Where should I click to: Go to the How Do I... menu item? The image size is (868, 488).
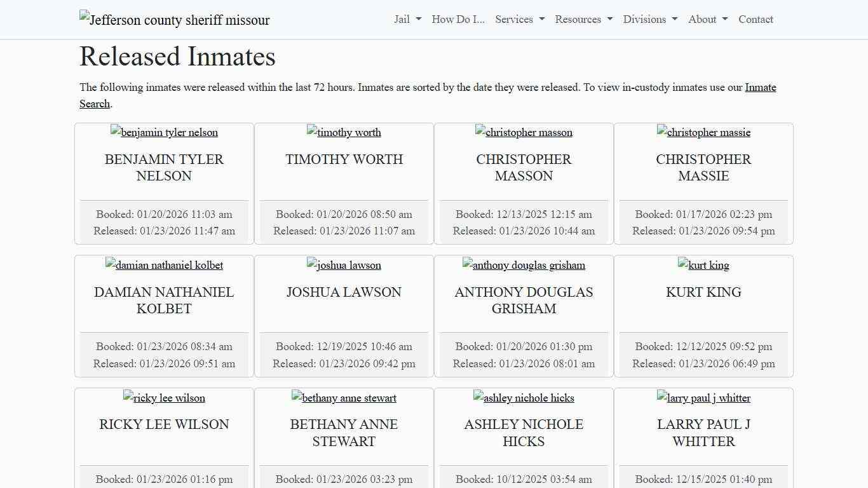(458, 19)
